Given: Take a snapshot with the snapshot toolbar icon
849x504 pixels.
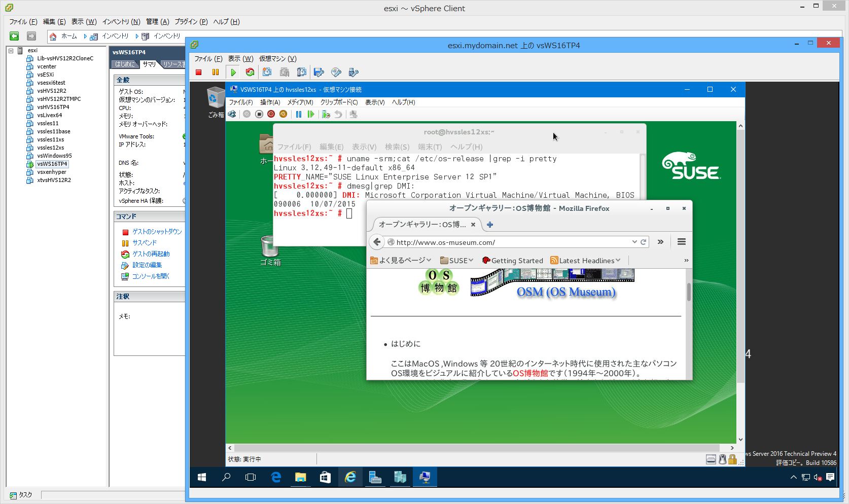Looking at the screenshot, I should click(x=267, y=73).
